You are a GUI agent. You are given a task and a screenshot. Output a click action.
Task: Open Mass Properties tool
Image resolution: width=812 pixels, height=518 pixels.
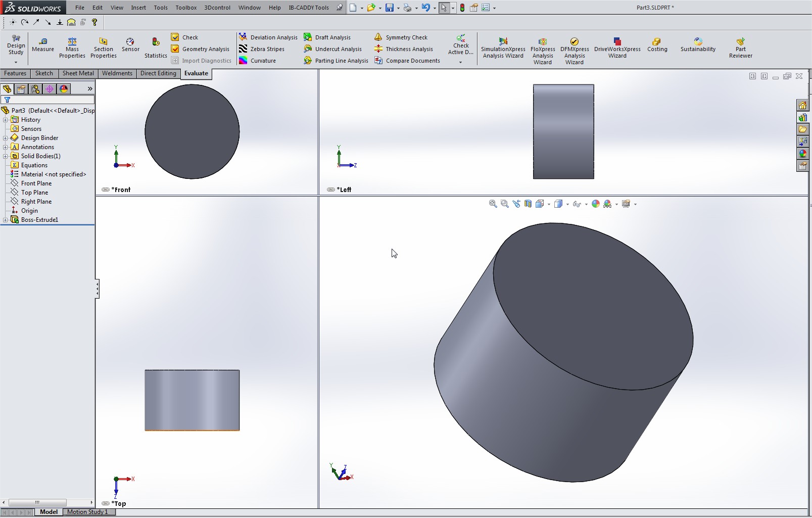(72, 41)
